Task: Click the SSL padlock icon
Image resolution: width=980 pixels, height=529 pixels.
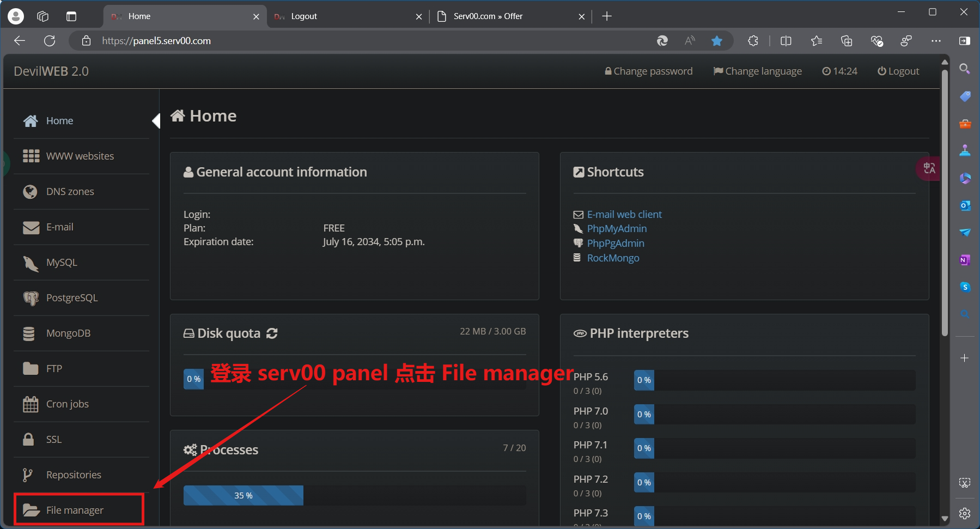Action: click(x=29, y=439)
